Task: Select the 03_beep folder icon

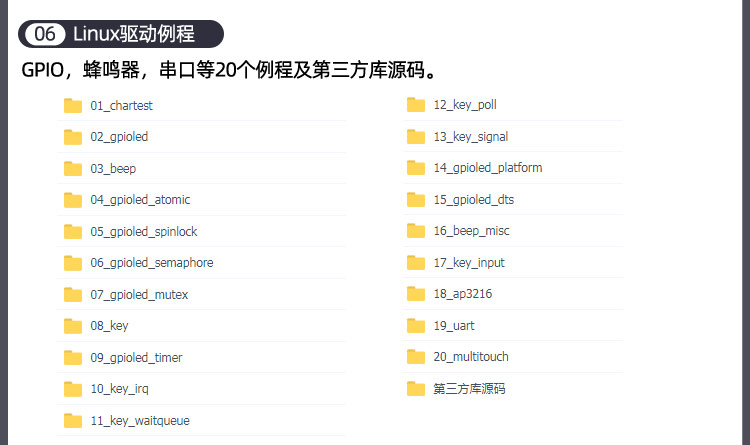Action: click(73, 168)
